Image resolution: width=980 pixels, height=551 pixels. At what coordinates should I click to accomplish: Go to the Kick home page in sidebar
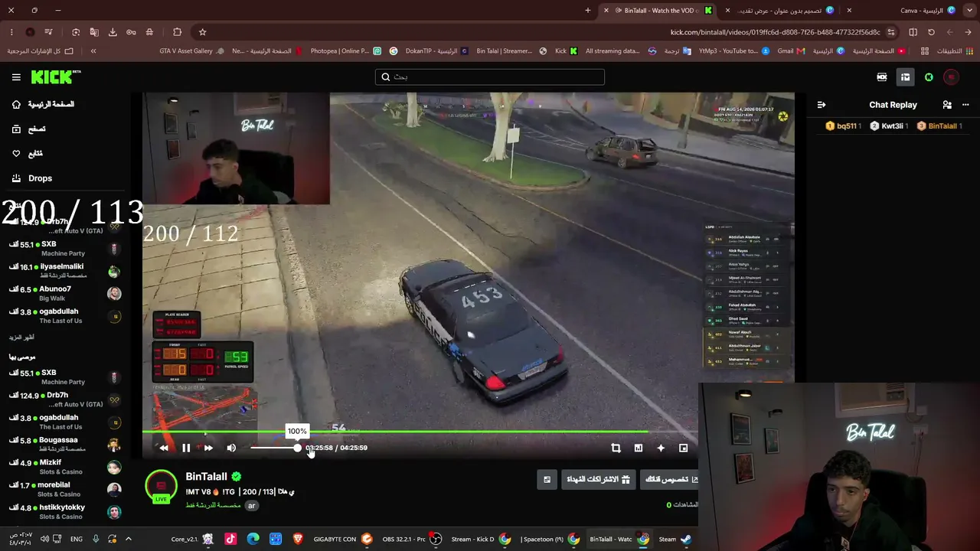click(x=43, y=104)
